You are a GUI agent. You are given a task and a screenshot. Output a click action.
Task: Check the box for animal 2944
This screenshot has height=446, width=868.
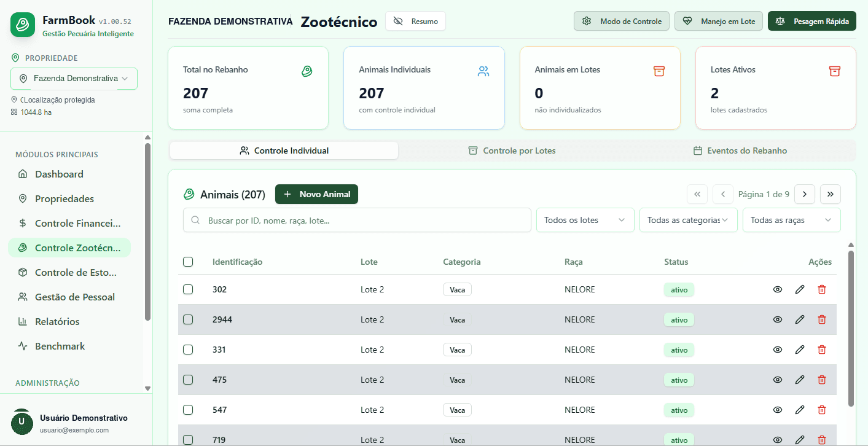click(188, 319)
